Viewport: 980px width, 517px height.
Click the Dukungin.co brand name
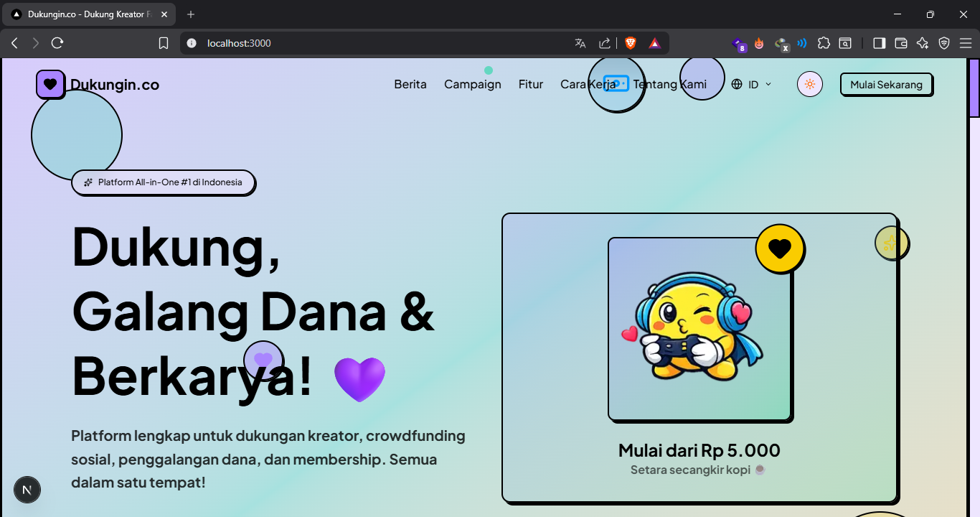click(115, 85)
